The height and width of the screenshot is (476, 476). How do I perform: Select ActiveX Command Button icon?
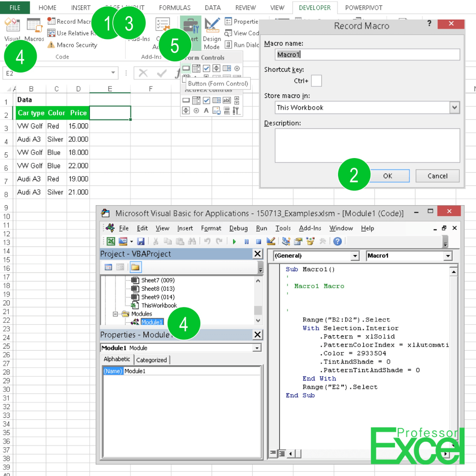coord(186,100)
